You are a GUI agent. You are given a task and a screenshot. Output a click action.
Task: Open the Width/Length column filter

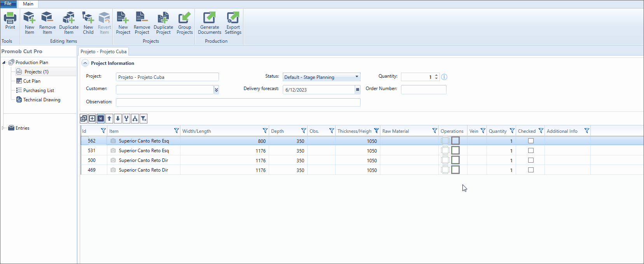pos(265,131)
